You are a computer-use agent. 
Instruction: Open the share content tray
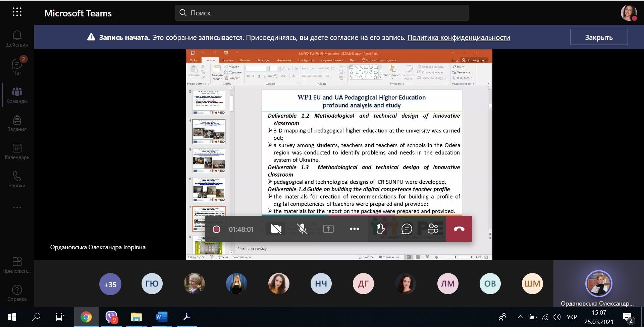328,229
